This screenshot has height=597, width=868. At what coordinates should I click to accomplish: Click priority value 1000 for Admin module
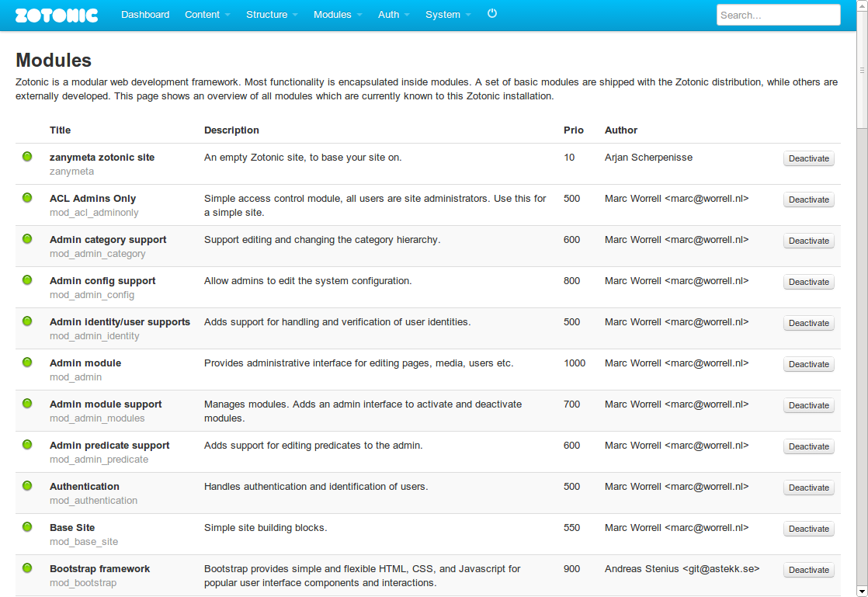tap(574, 363)
